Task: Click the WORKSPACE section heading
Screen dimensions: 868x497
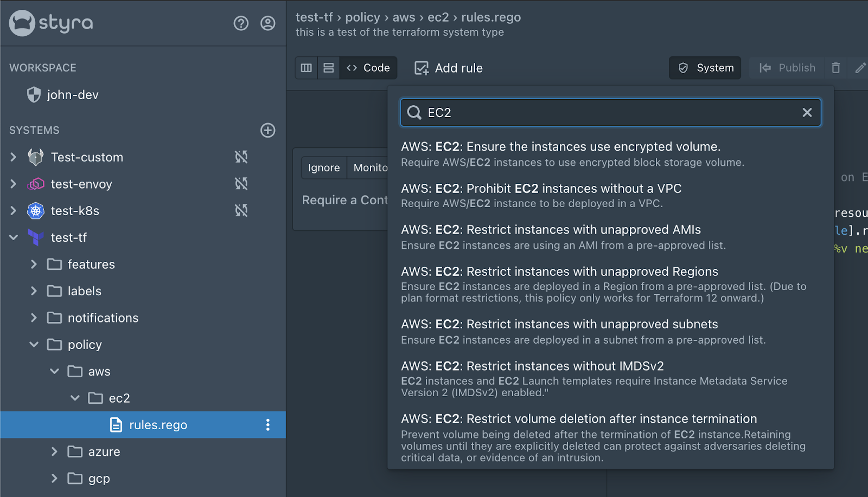Action: 43,68
